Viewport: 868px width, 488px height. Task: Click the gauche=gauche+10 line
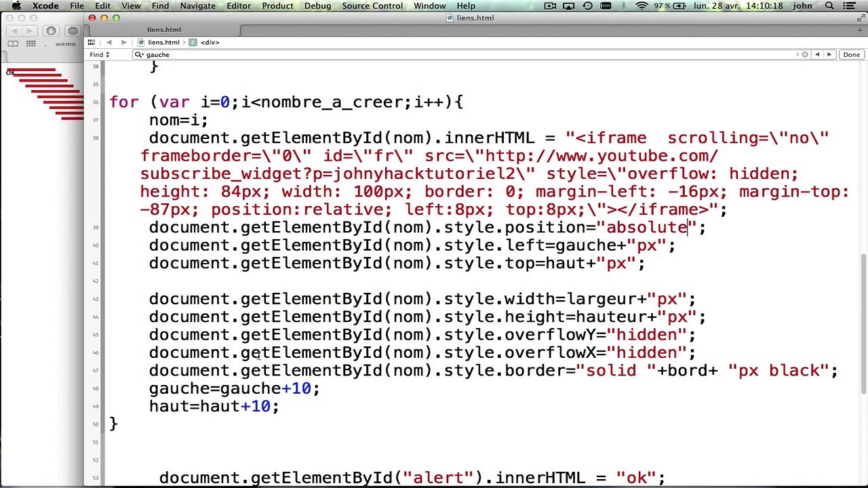point(234,388)
